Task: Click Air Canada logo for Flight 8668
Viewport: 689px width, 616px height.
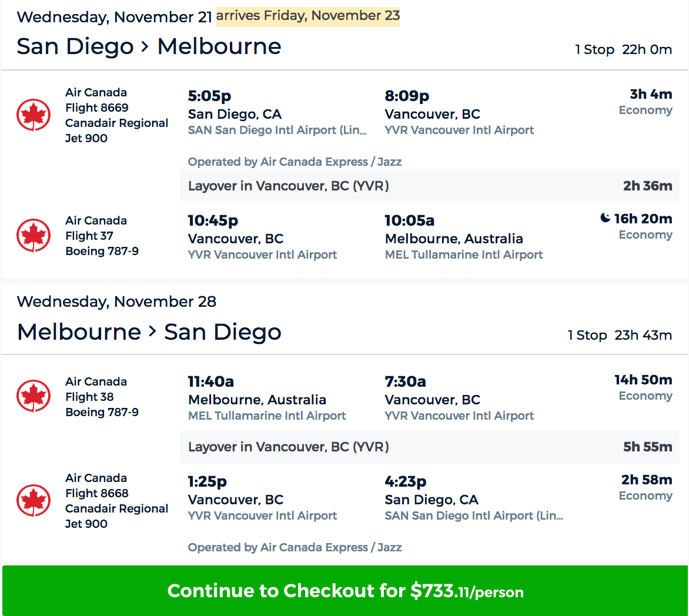Action: [34, 501]
